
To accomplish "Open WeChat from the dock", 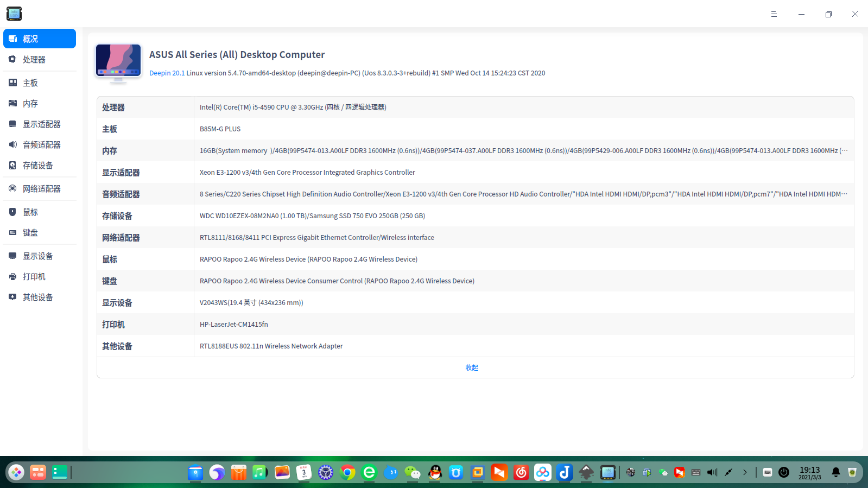I will 413,472.
